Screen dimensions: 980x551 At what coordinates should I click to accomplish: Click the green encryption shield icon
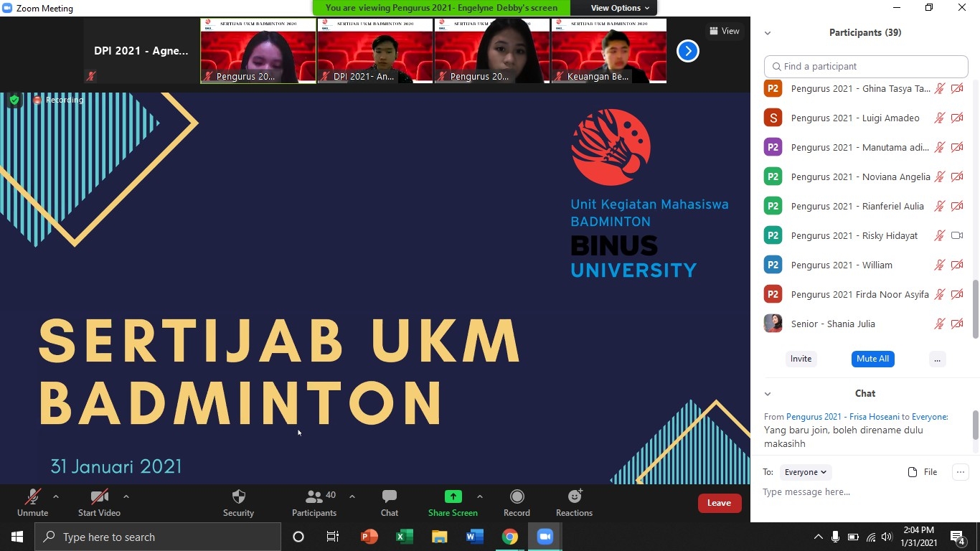14,100
